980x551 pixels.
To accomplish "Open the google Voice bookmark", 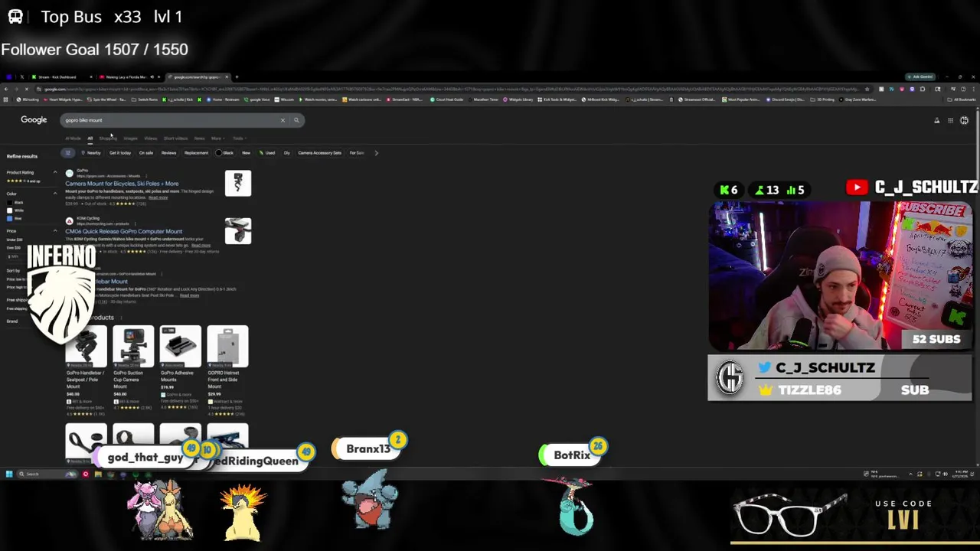I will pyautogui.click(x=256, y=99).
